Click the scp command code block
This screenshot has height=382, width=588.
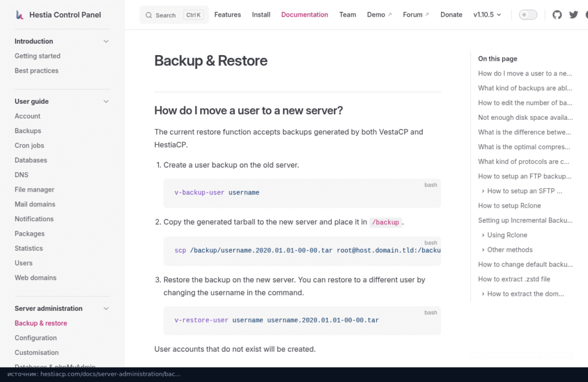[302, 251]
